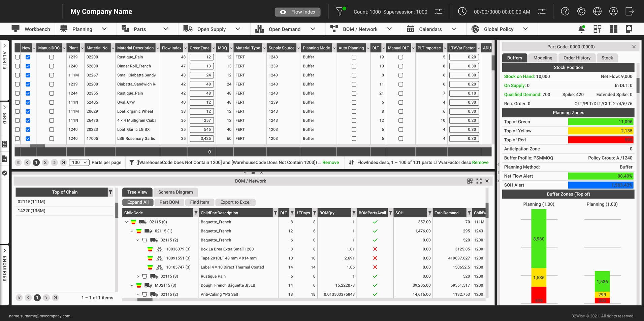The width and height of the screenshot is (644, 321).
Task: Open the user profile icon
Action: click(613, 11)
